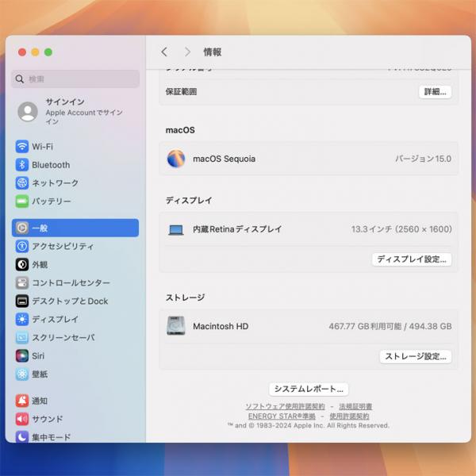Click the 外観 appearance icon

[22, 264]
